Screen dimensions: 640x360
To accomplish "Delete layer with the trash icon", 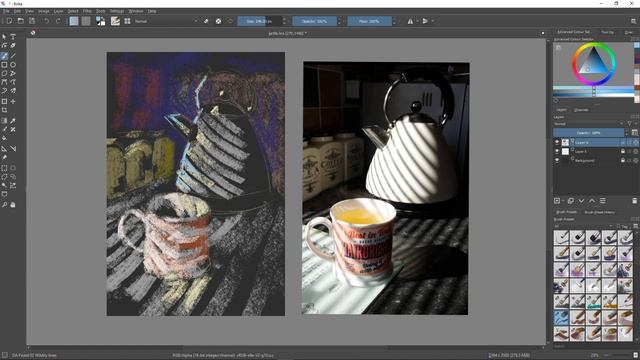I will tap(634, 201).
